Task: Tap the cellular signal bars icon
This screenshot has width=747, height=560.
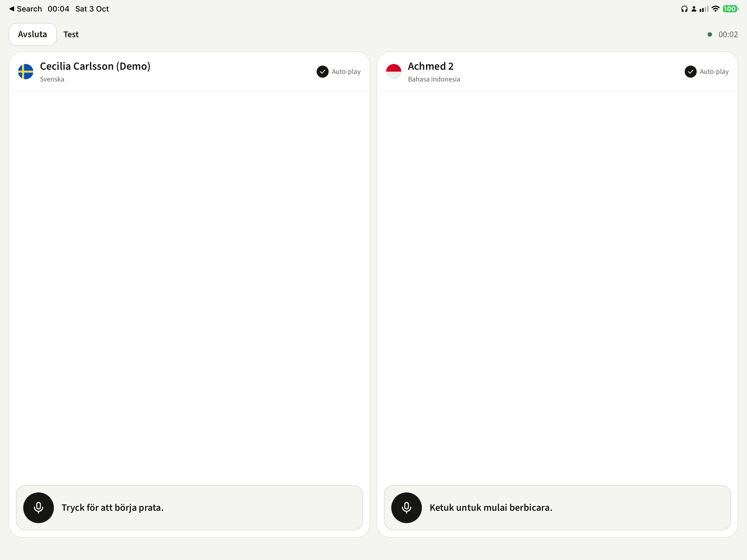Action: point(704,9)
